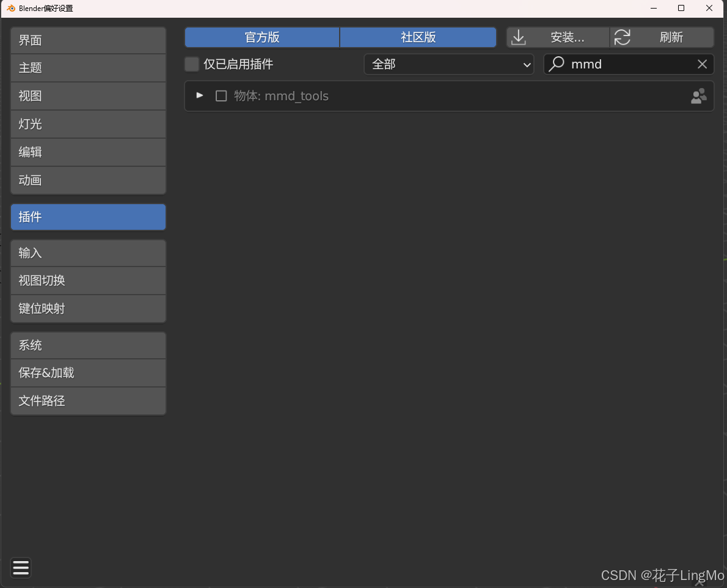
Task: Click the 安装... button
Action: [558, 37]
